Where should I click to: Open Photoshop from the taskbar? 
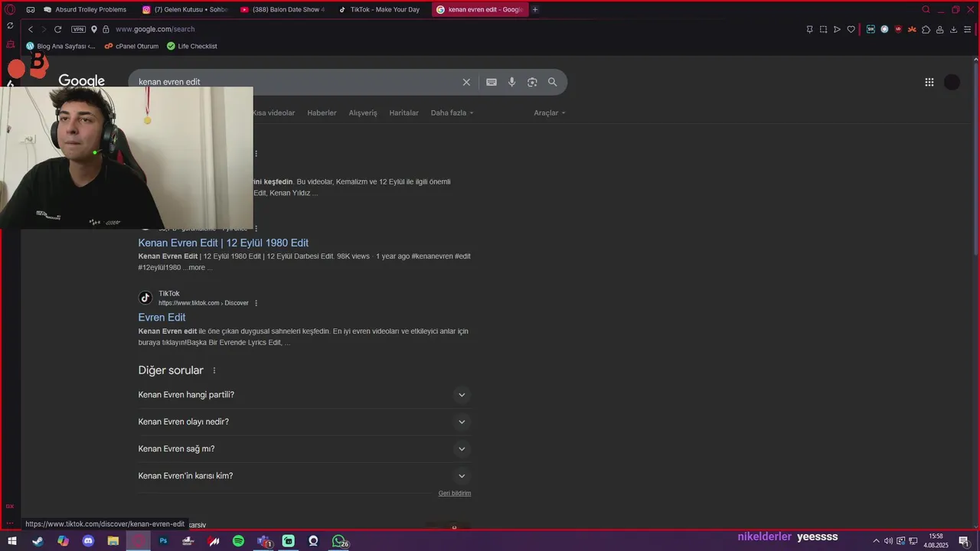point(163,541)
